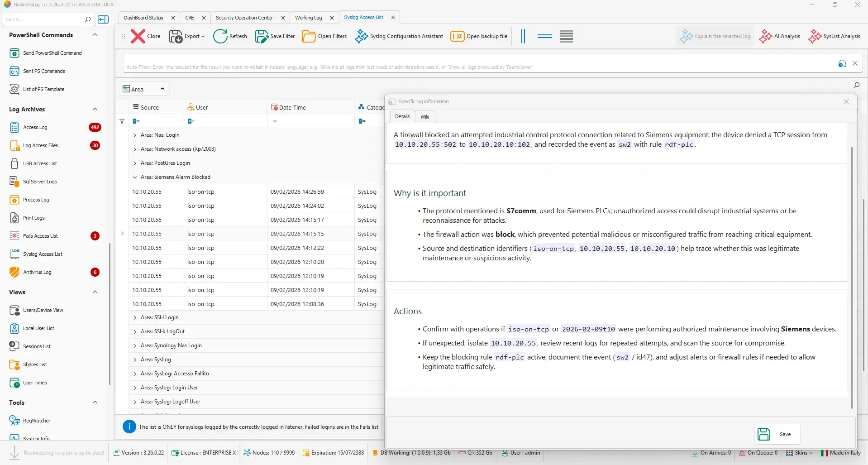
Task: Switch to the CVE tab
Action: 190,18
